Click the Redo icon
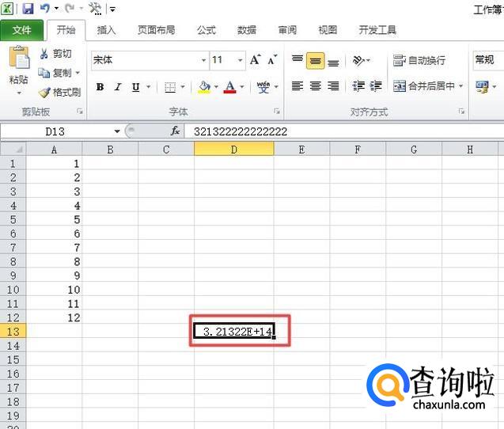 coord(70,8)
